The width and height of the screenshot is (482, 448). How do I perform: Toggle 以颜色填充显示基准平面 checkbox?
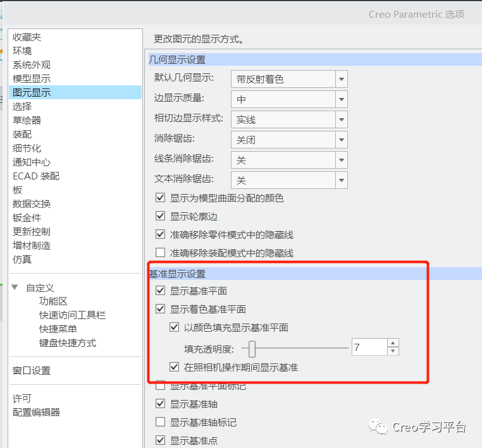coord(175,327)
